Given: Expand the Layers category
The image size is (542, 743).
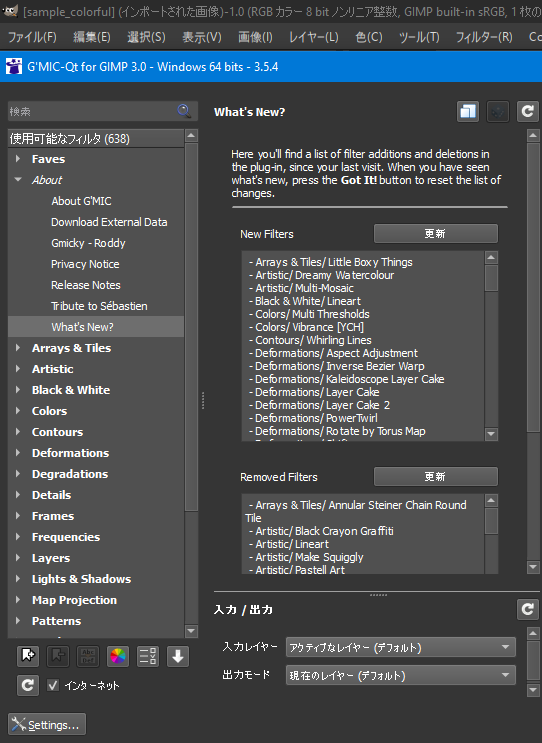Looking at the screenshot, I should [18, 558].
